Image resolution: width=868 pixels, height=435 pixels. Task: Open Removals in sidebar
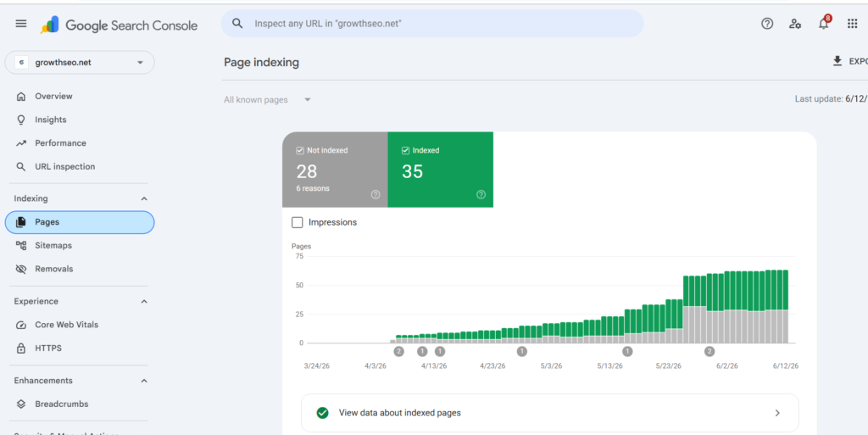80,269
